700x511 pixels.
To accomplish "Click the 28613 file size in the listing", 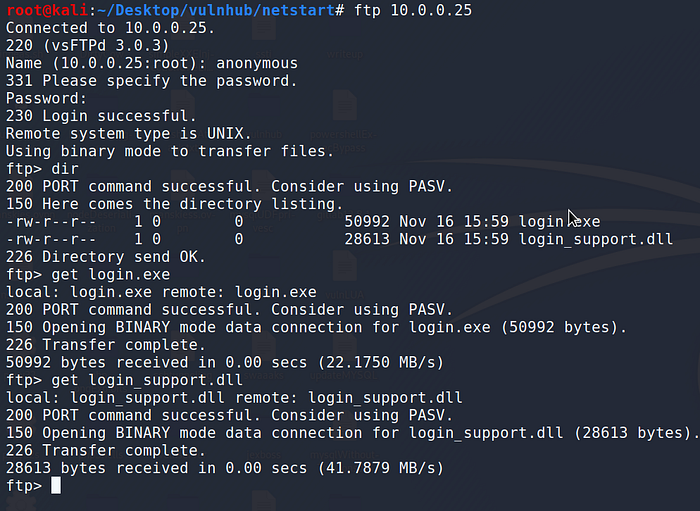I will pyautogui.click(x=368, y=239).
